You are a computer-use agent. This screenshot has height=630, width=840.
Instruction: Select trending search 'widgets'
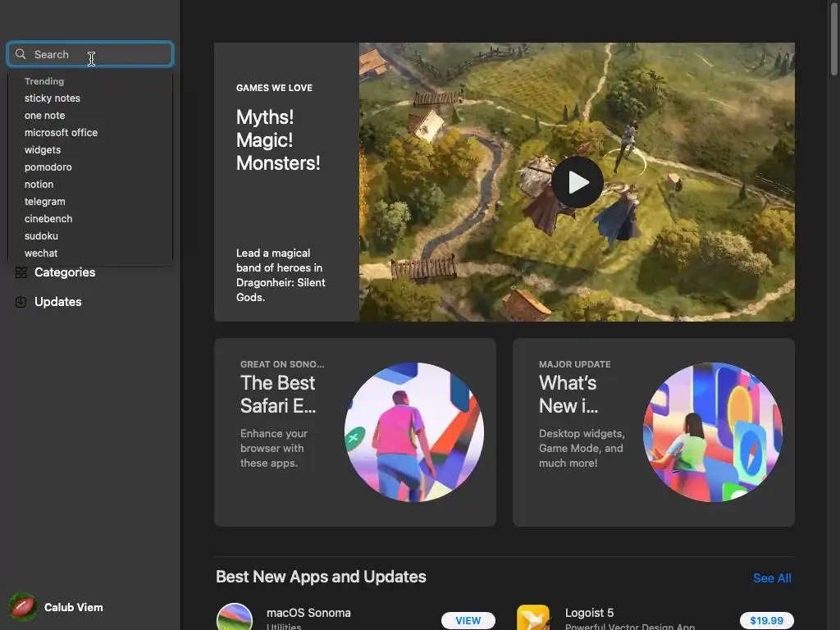pyautogui.click(x=43, y=150)
